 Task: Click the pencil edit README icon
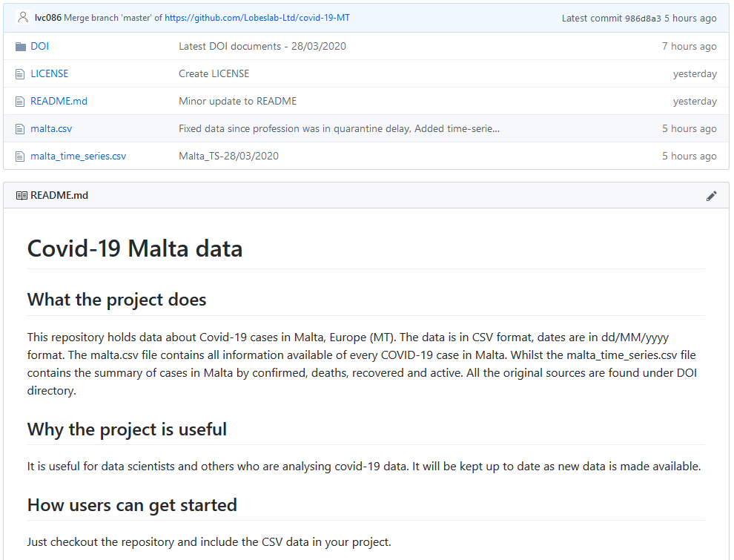click(712, 196)
